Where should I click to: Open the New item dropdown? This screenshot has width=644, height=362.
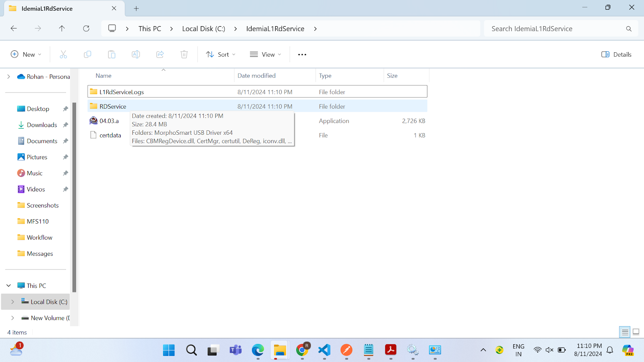(x=26, y=54)
